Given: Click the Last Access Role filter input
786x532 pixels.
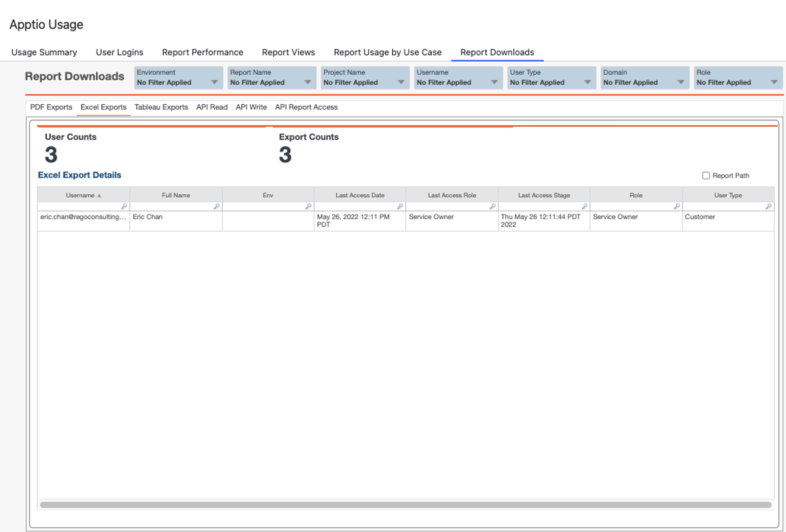Looking at the screenshot, I should (452, 206).
